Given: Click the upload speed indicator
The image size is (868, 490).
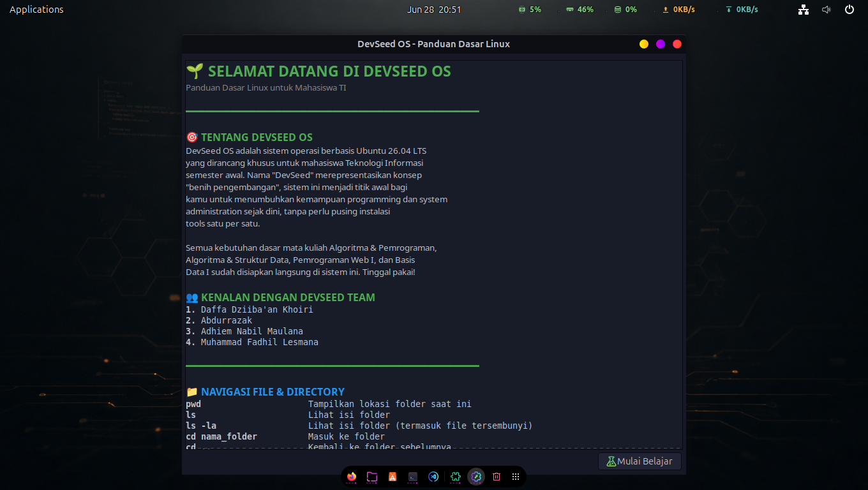Looking at the screenshot, I should point(678,10).
